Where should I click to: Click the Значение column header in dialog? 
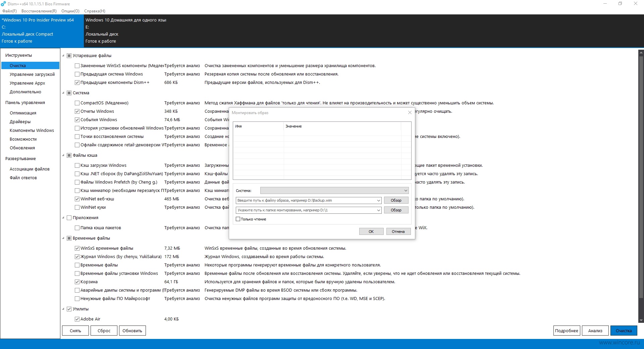(342, 127)
